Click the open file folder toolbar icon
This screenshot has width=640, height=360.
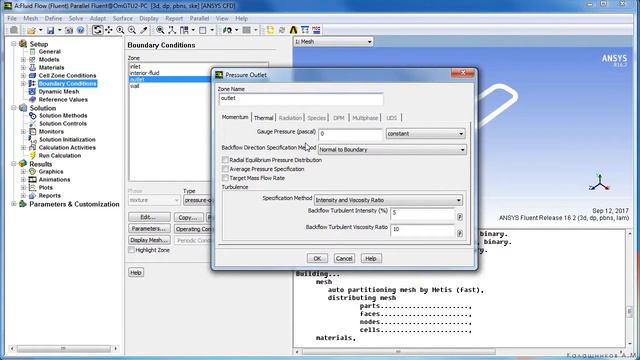coord(31,30)
